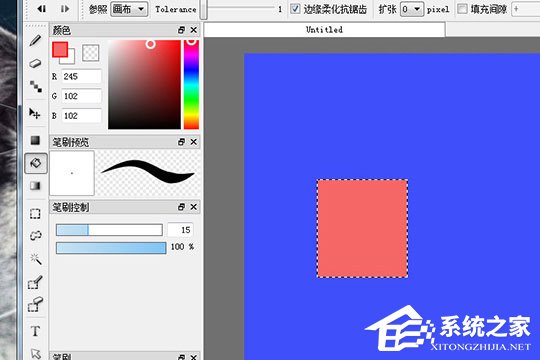Image resolution: width=540 pixels, height=360 pixels.
Task: Adjust the brush opacity 100% slider
Action: [111, 248]
